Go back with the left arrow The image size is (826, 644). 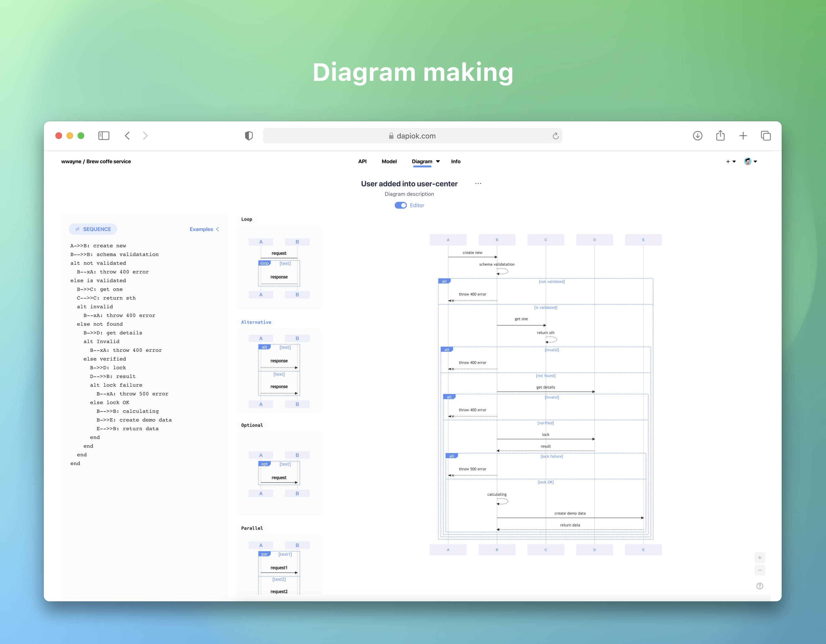pyautogui.click(x=127, y=136)
